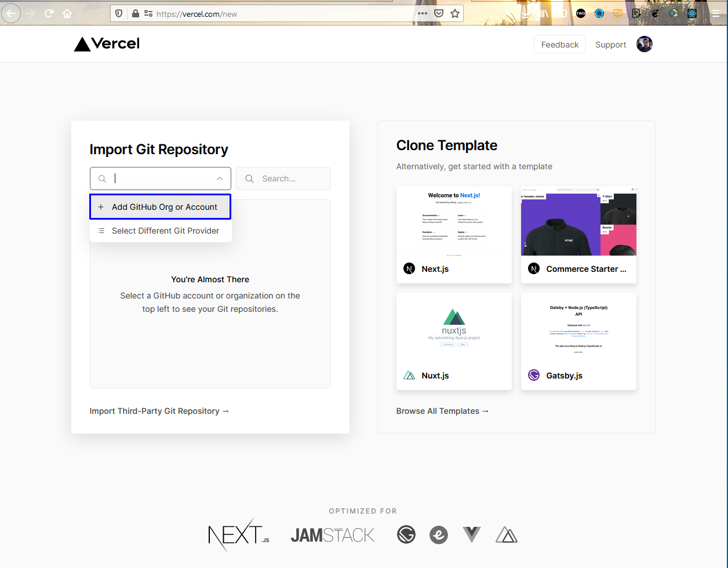Click the Next.js logo in footer

[x=239, y=534]
